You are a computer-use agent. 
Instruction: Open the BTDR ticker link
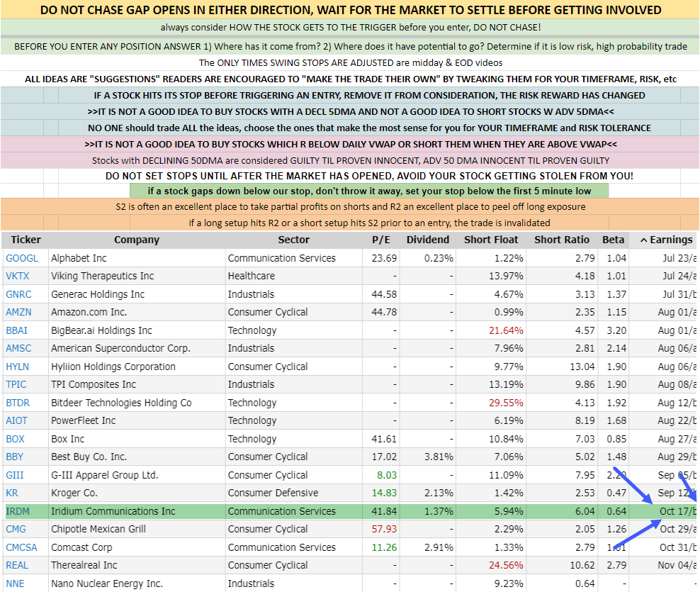tap(18, 403)
